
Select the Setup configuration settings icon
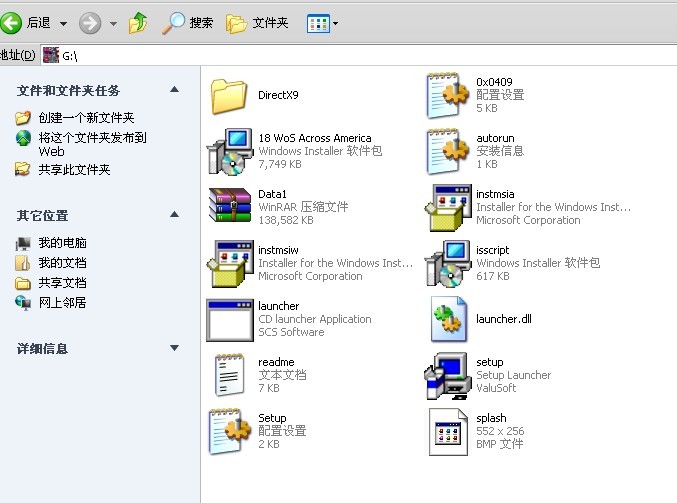[230, 431]
